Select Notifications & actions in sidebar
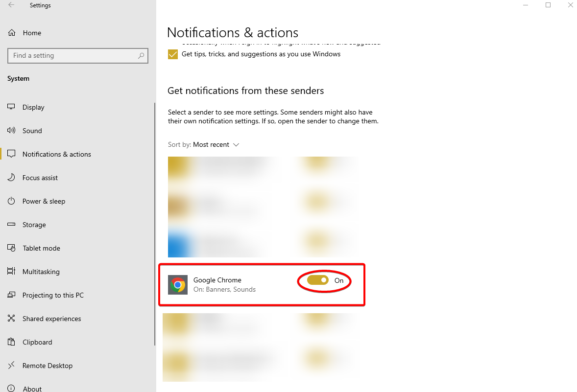Viewport: 577px width, 392px height. coord(57,154)
